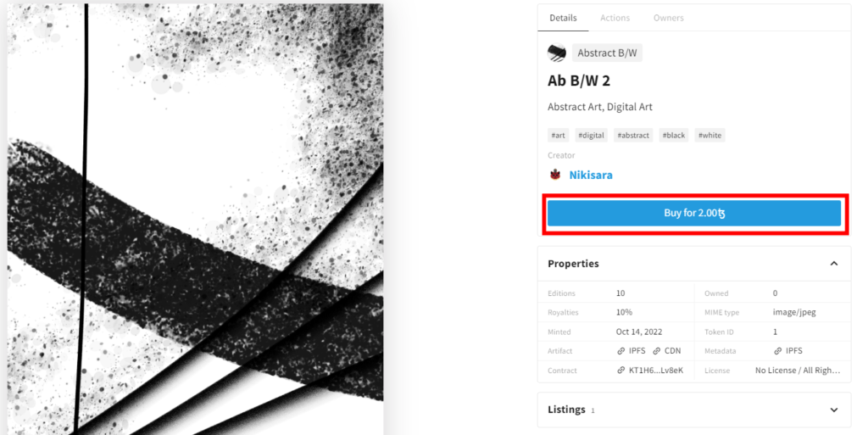Viewport: 868px width, 435px height.
Task: Click the Listings section header
Action: [694, 410]
